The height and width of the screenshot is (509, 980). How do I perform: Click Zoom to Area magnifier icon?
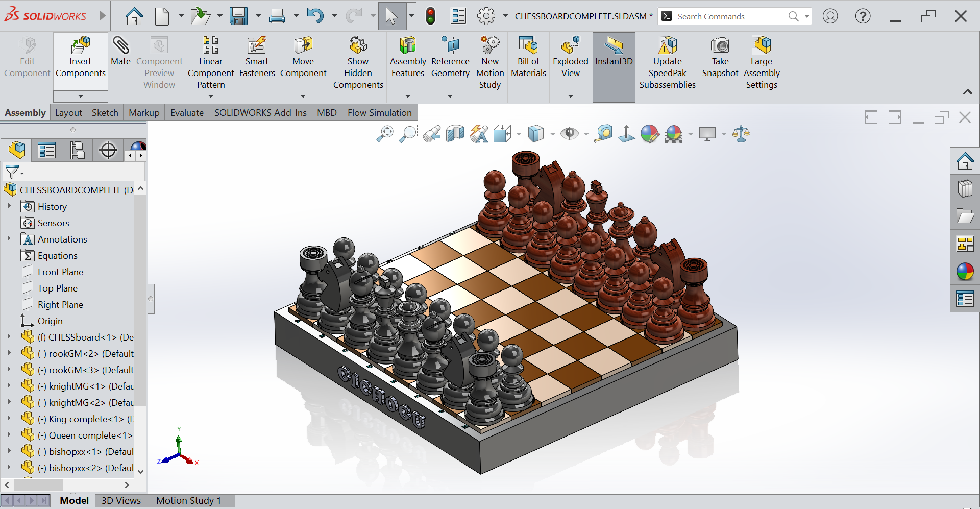coord(408,134)
